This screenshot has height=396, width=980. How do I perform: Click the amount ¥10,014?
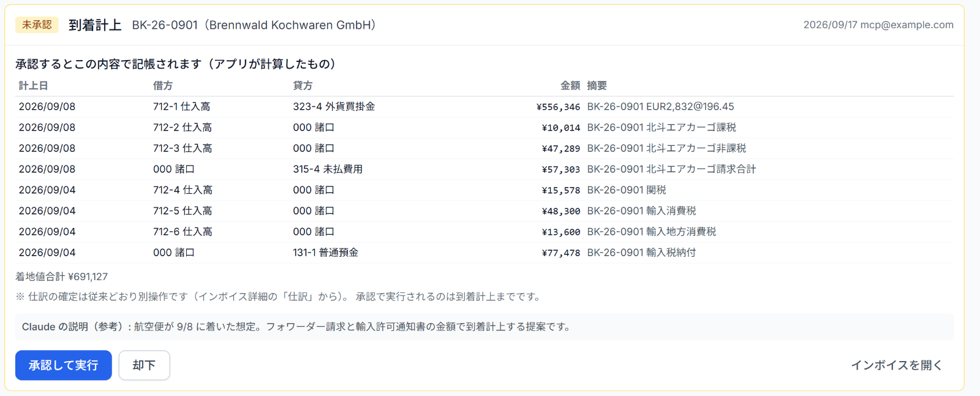pos(561,128)
